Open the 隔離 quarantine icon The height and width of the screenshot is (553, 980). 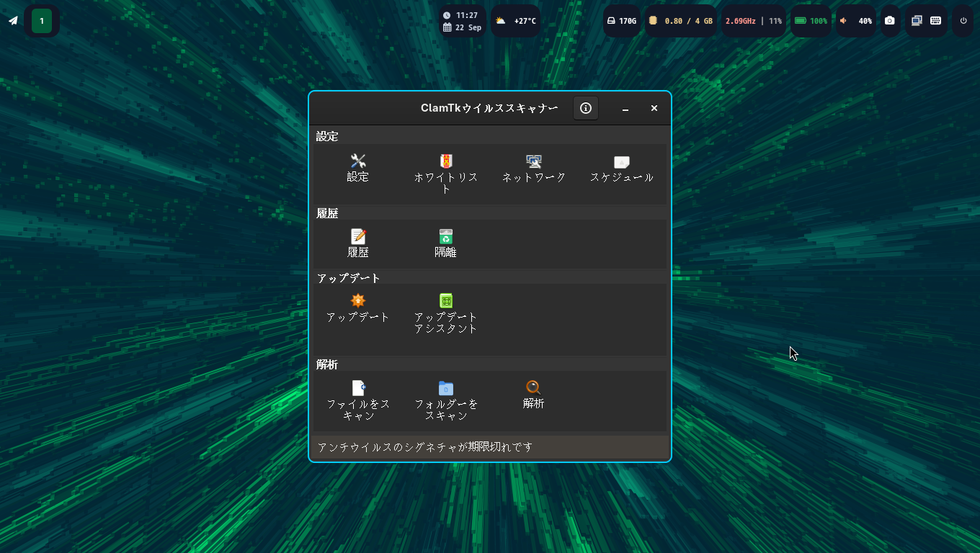coord(446,236)
